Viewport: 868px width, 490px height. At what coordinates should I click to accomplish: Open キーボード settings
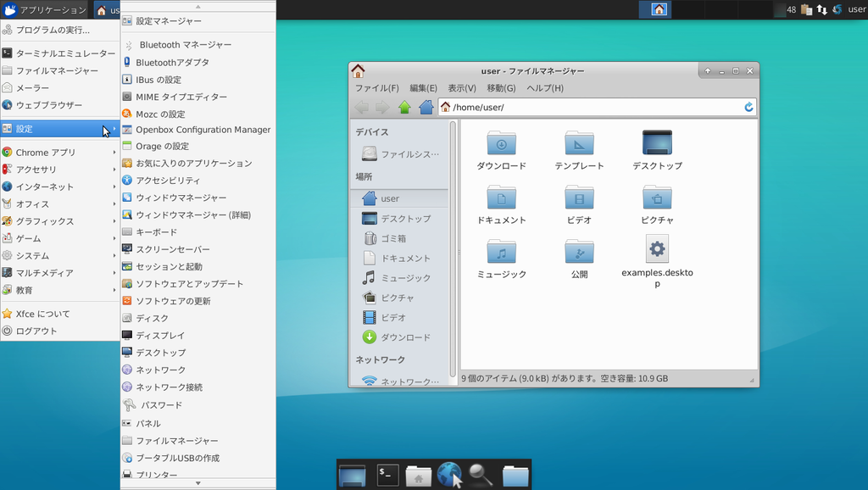coord(198,232)
